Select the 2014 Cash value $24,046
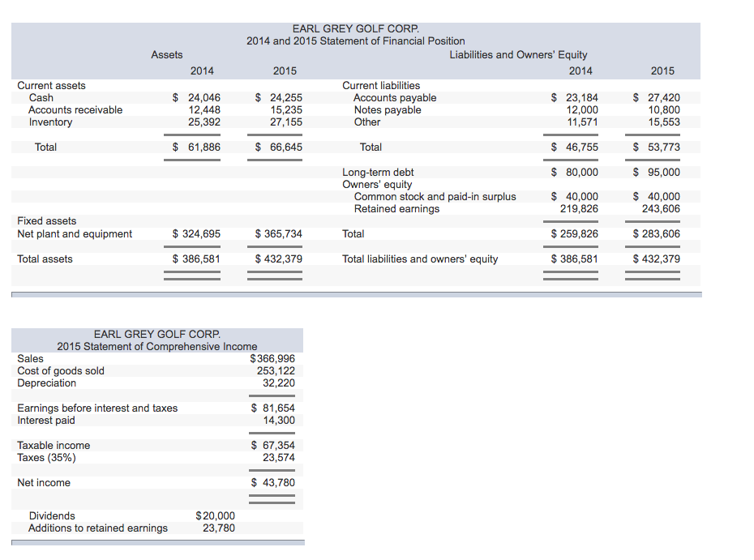 pos(196,97)
